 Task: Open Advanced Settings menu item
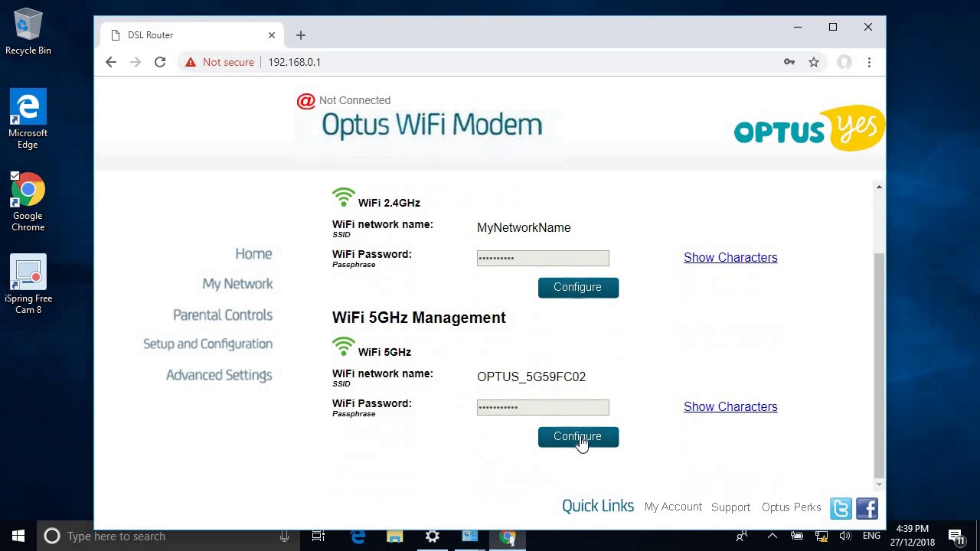click(x=219, y=375)
